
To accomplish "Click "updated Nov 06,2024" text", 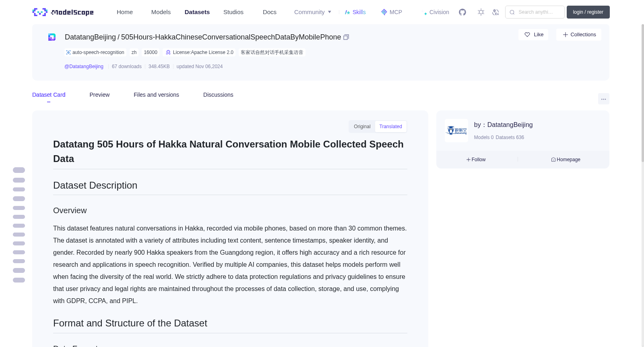I will pyautogui.click(x=200, y=66).
